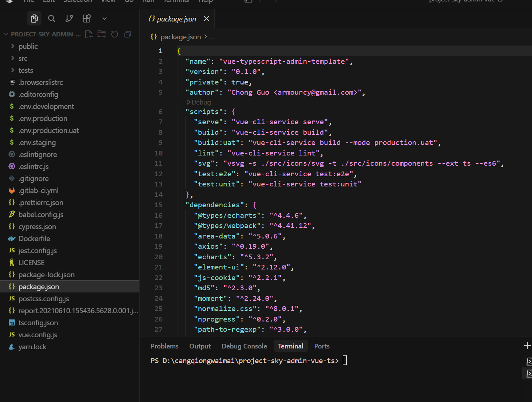Switch to the Debug Console tab
This screenshot has width=532, height=402.
pos(244,346)
